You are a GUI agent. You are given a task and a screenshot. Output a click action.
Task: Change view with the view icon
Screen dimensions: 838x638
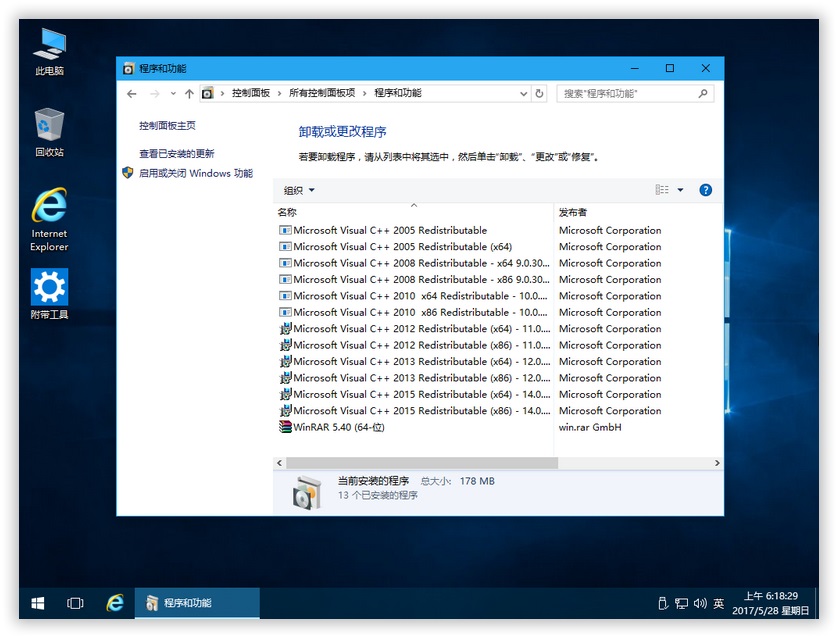point(662,190)
